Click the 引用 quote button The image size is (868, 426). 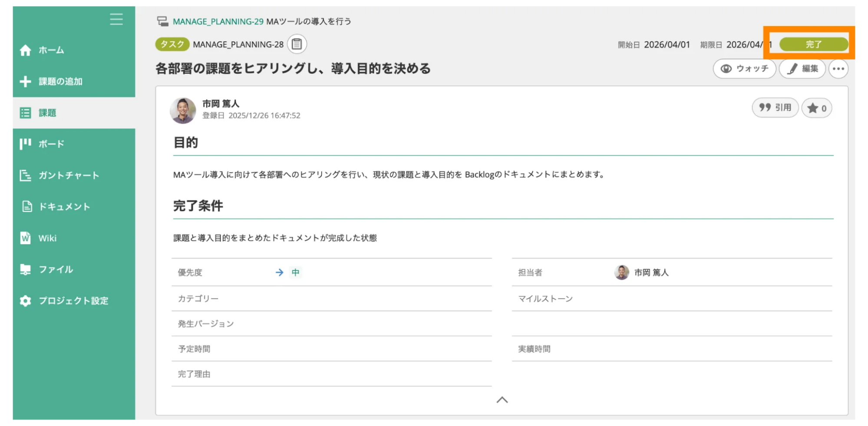pyautogui.click(x=775, y=108)
